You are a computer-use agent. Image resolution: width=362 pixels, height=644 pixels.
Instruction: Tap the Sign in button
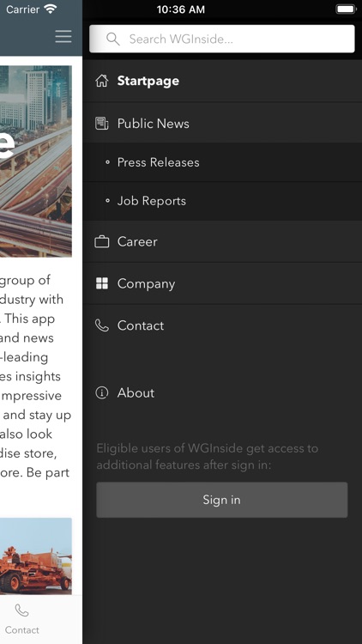tap(222, 500)
